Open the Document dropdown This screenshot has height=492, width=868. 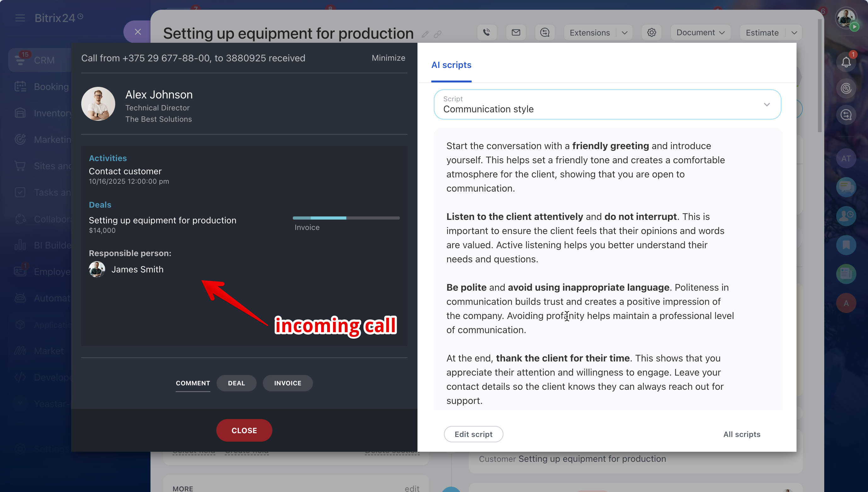(x=701, y=32)
